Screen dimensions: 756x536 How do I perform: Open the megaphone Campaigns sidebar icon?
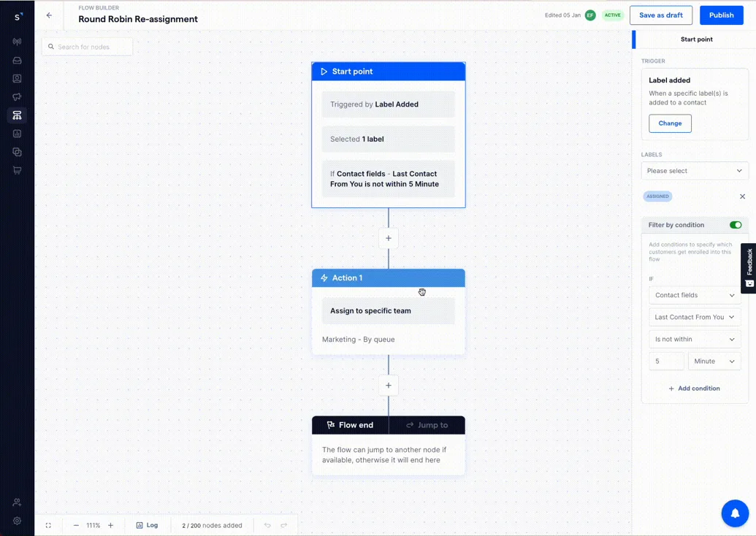pyautogui.click(x=17, y=97)
